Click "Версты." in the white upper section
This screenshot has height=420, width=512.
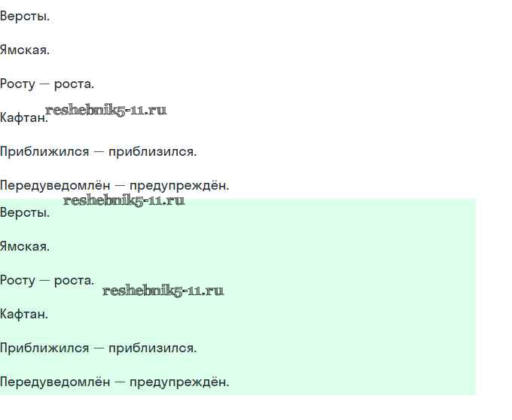pos(25,16)
